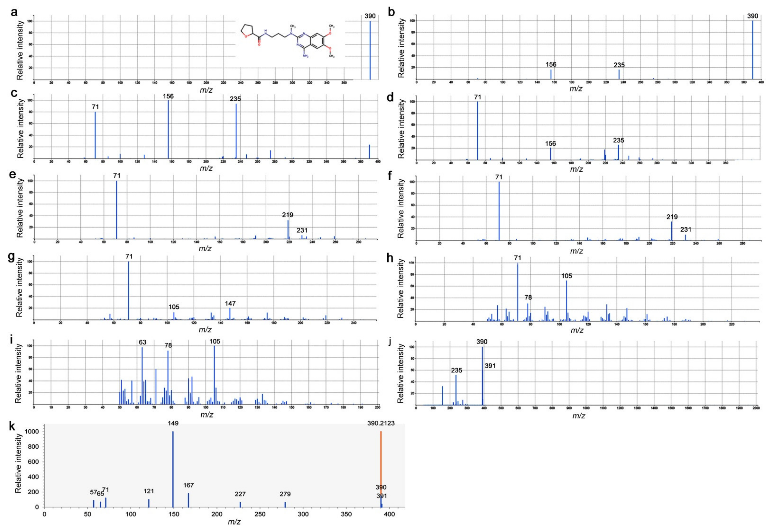Click the 231 peak label in panel f
This screenshot has height=532, width=773.
[686, 229]
